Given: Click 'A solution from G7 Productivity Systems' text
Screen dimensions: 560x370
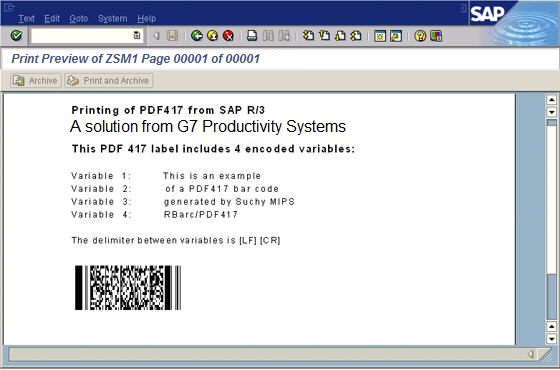Looking at the screenshot, I should tap(208, 126).
